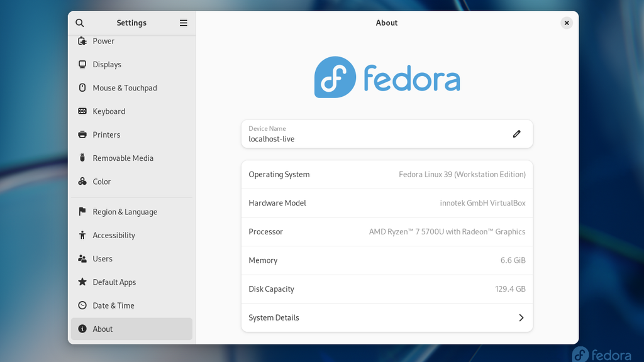Select the Mouse & Touchpad icon

82,87
